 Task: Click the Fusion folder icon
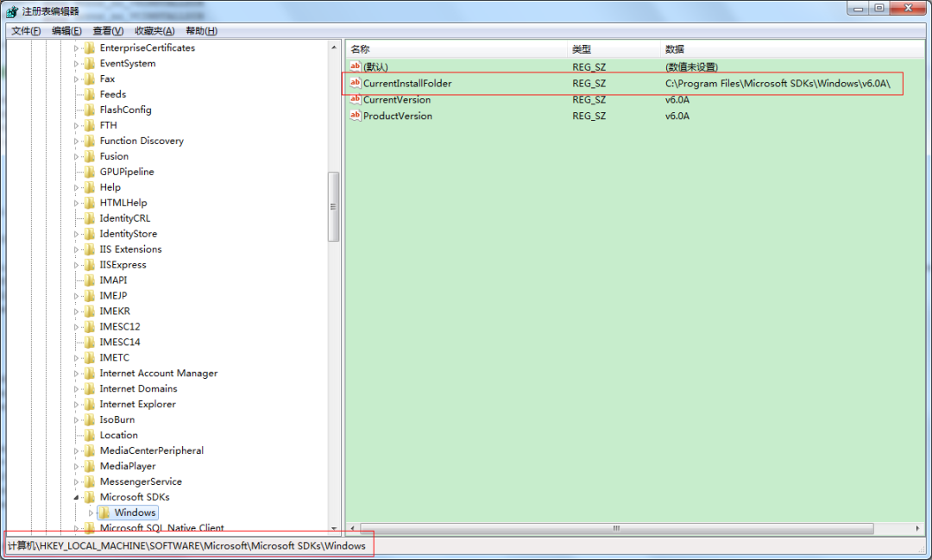[90, 156]
